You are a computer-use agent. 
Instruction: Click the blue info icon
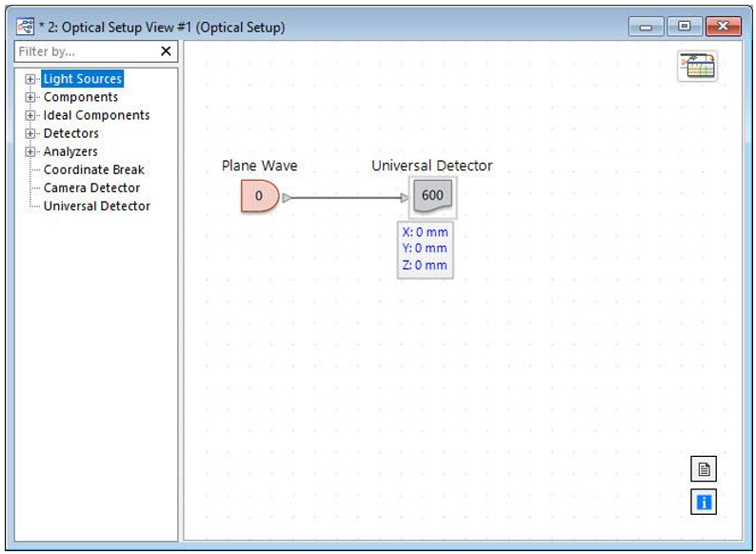tap(704, 502)
